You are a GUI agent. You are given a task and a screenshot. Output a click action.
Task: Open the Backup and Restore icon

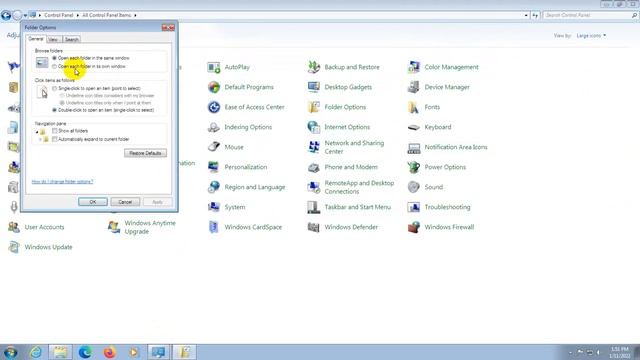pos(314,67)
